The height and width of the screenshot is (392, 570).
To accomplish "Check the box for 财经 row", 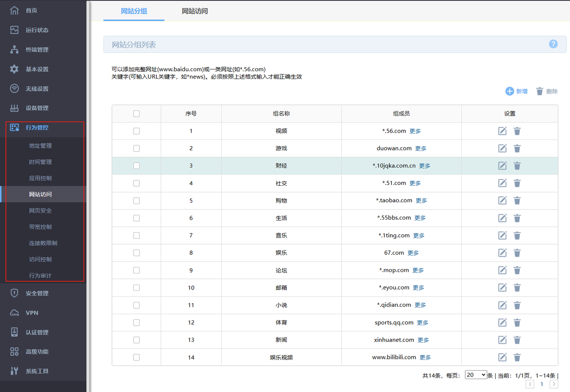I will [136, 166].
